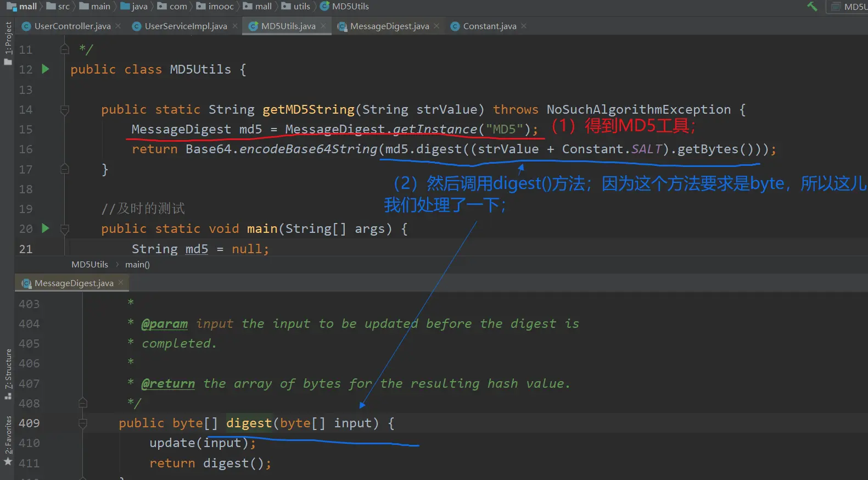Click the imooc breadcrumb folder
The image size is (868, 480).
pos(221,7)
